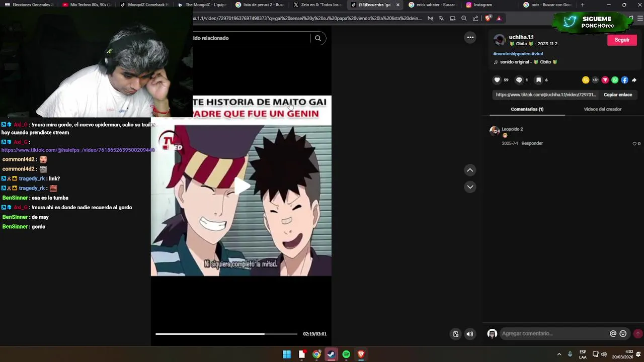644x362 pixels.
Task: Open the sonido original Obito sound link
Action: coord(526,62)
